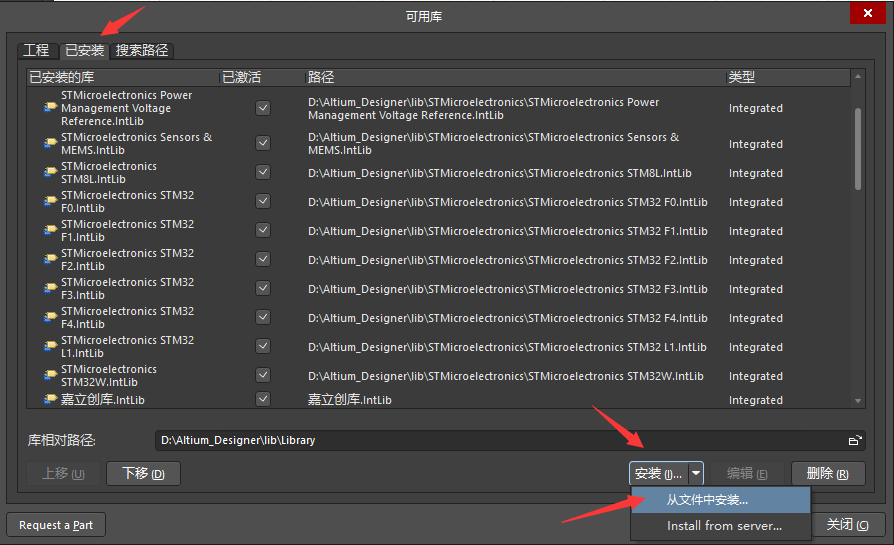Click path text for STM32W.IntLib
Screen dimensions: 894x545
[x=506, y=376]
